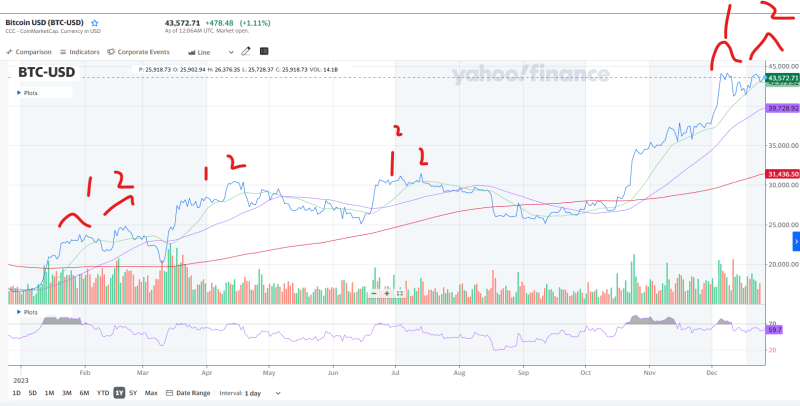Select the YTD time range
The image size is (800, 406).
point(102,393)
